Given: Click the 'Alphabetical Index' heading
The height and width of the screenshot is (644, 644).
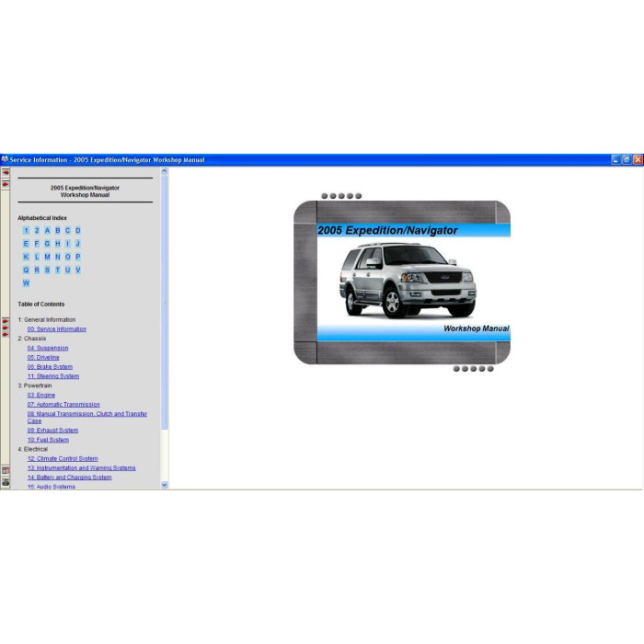Looking at the screenshot, I should click(42, 218).
